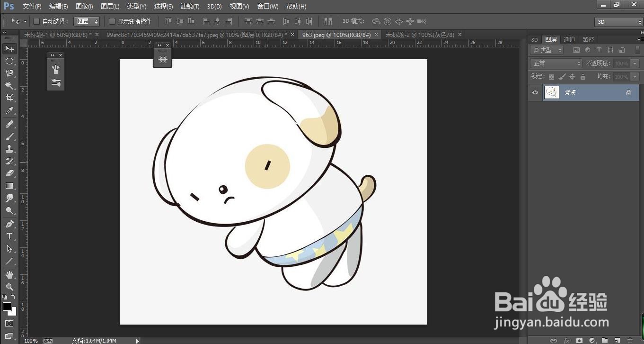Switch to the 通道 tab
644x344 pixels.
[570, 40]
